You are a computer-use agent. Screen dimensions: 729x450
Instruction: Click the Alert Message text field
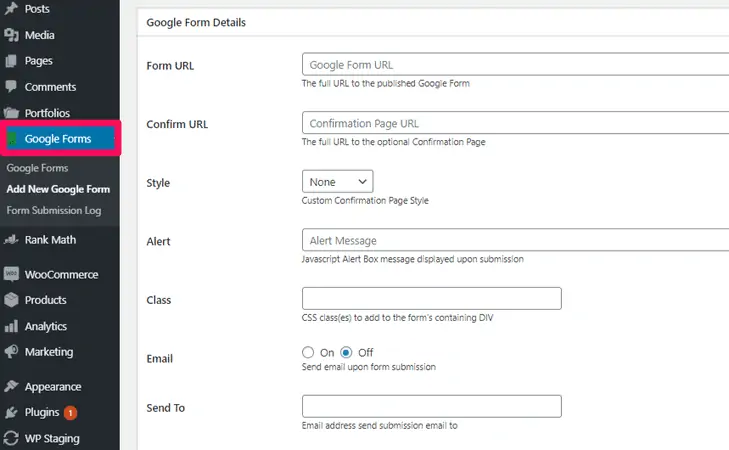515,240
